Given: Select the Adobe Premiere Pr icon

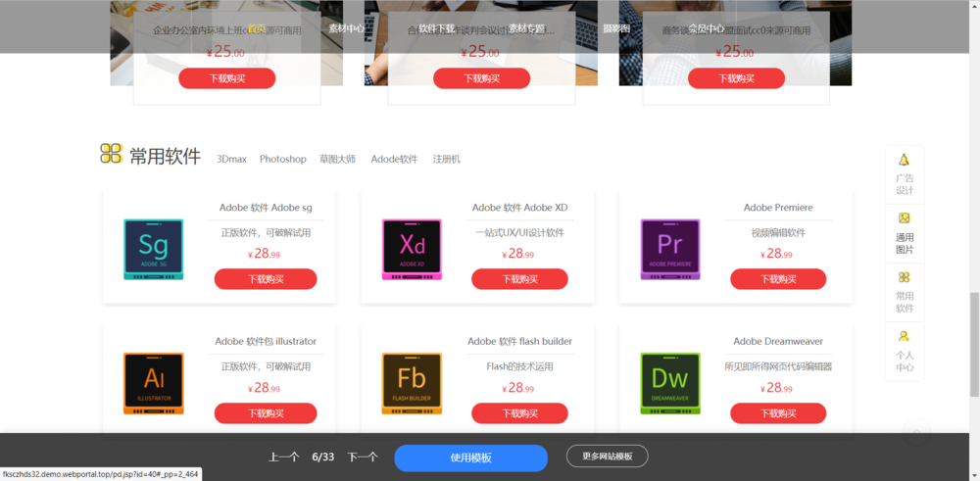Looking at the screenshot, I should tap(670, 249).
